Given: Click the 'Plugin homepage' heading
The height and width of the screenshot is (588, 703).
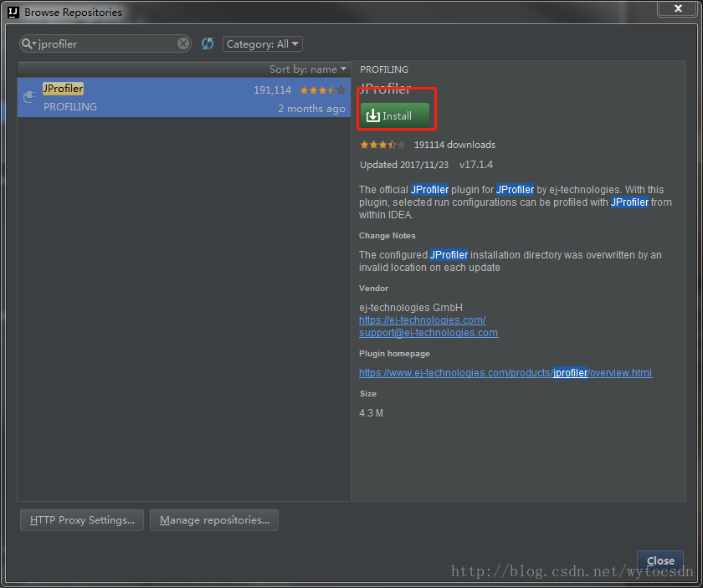Looking at the screenshot, I should (394, 354).
